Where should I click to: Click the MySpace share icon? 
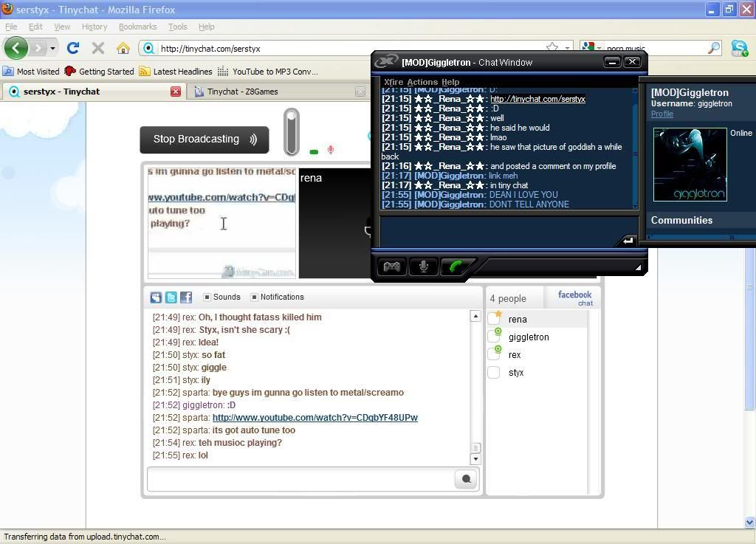(x=156, y=297)
